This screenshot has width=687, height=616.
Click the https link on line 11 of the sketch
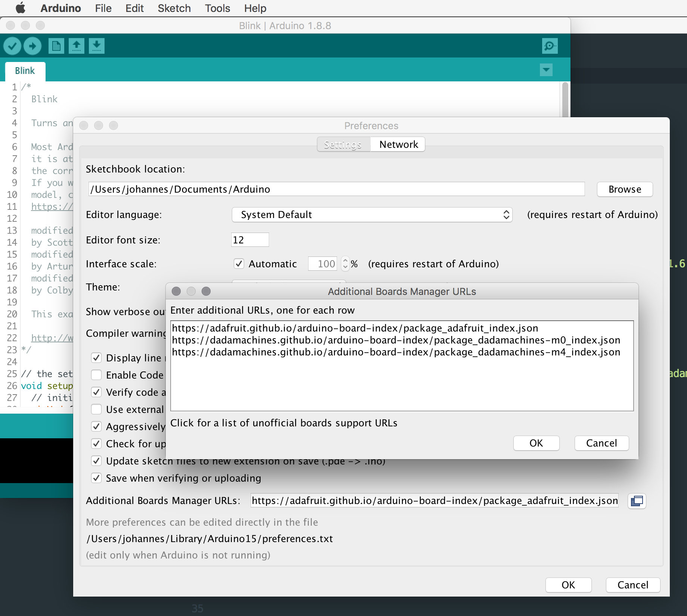(52, 206)
